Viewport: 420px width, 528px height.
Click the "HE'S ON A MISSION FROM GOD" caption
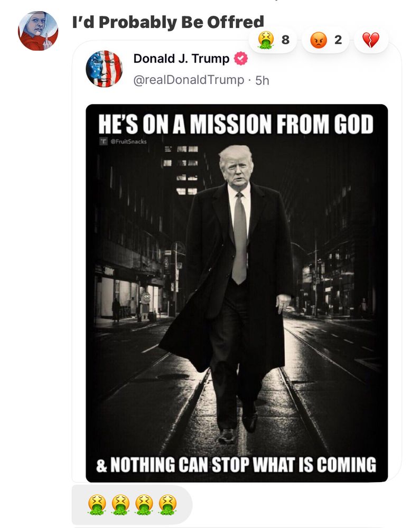coord(236,125)
